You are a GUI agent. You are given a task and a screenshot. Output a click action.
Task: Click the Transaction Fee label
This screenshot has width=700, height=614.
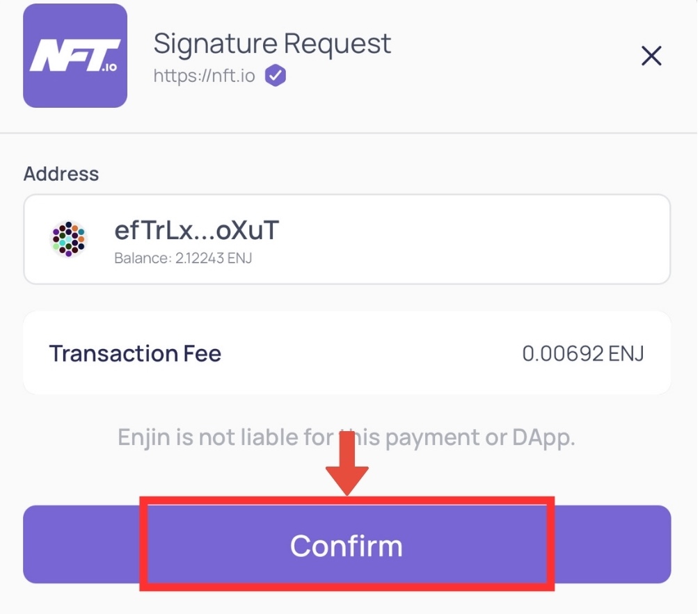[x=135, y=353]
